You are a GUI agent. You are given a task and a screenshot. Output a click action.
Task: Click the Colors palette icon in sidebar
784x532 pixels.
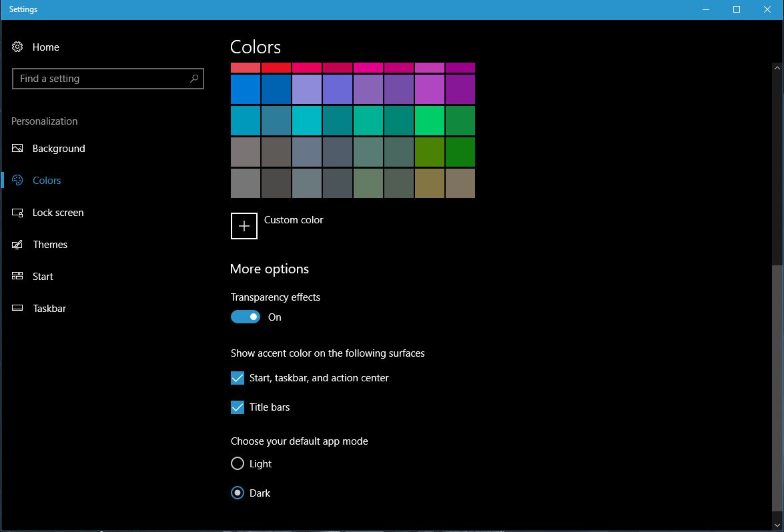(18, 180)
